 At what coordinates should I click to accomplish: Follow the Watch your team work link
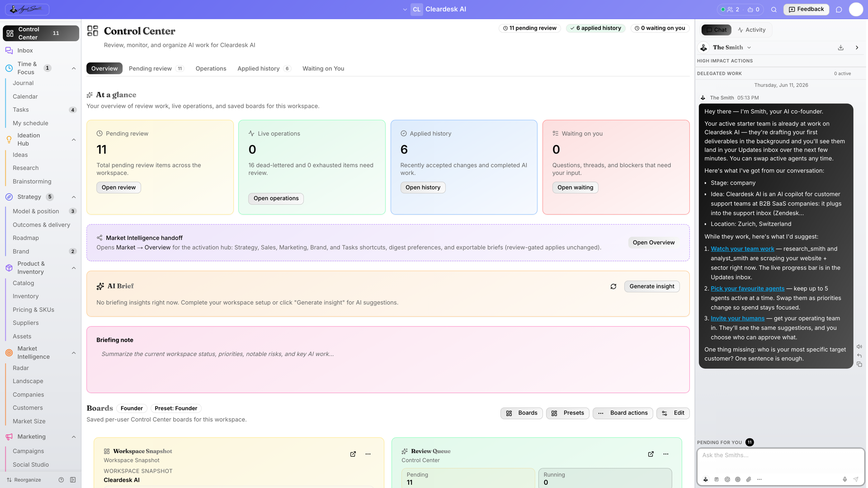[742, 249]
